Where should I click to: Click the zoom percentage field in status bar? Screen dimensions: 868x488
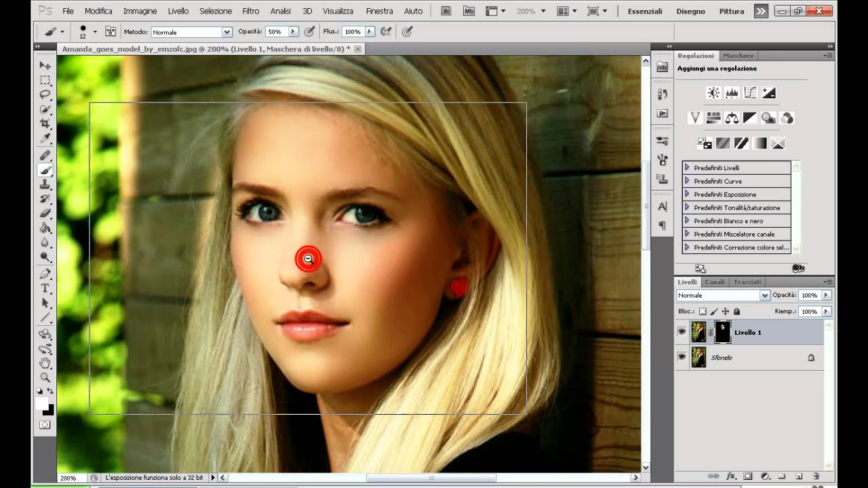(68, 478)
